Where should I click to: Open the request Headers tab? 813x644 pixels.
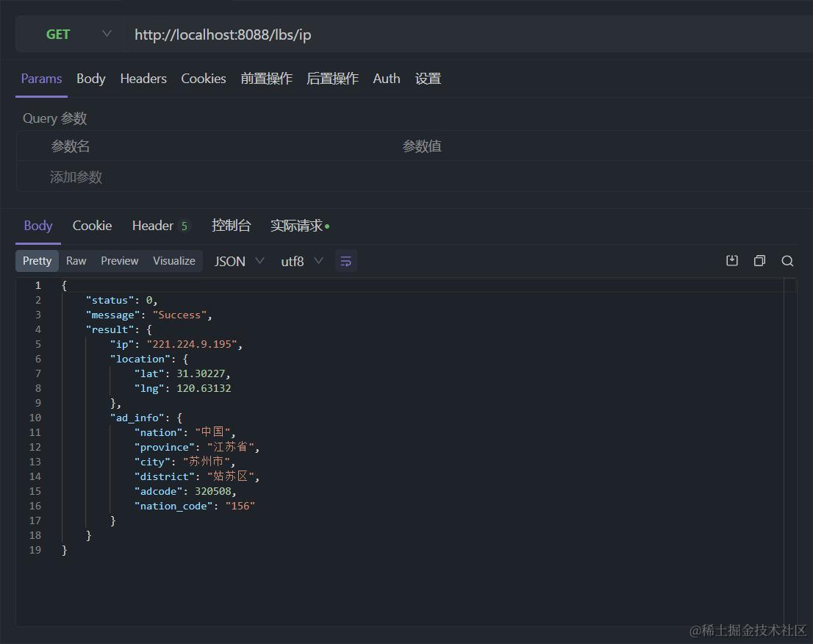143,79
